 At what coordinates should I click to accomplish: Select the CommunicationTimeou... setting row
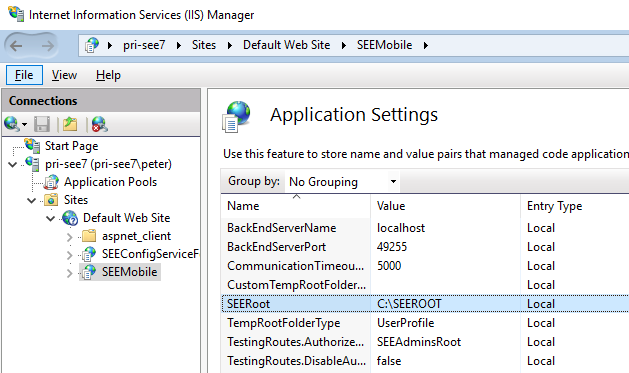coord(425,266)
